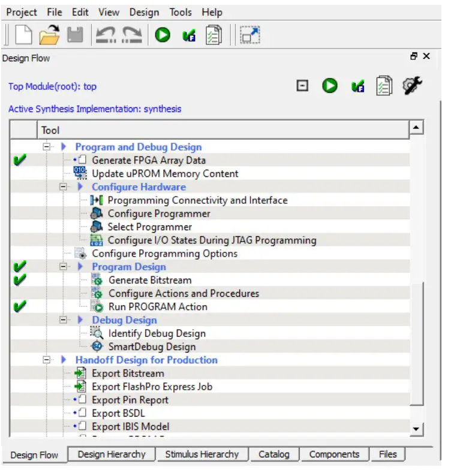Switch to the Files tab
The height and width of the screenshot is (476, 454).
388,454
